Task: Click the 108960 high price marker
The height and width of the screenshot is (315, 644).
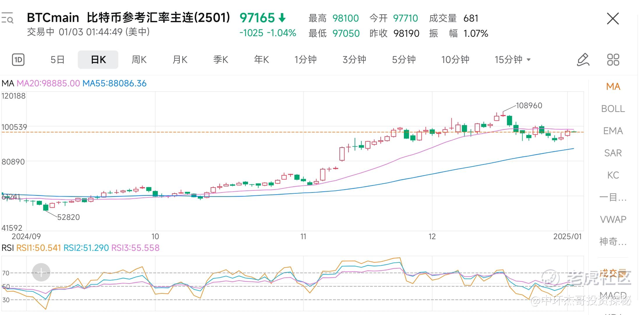Action: coord(529,106)
